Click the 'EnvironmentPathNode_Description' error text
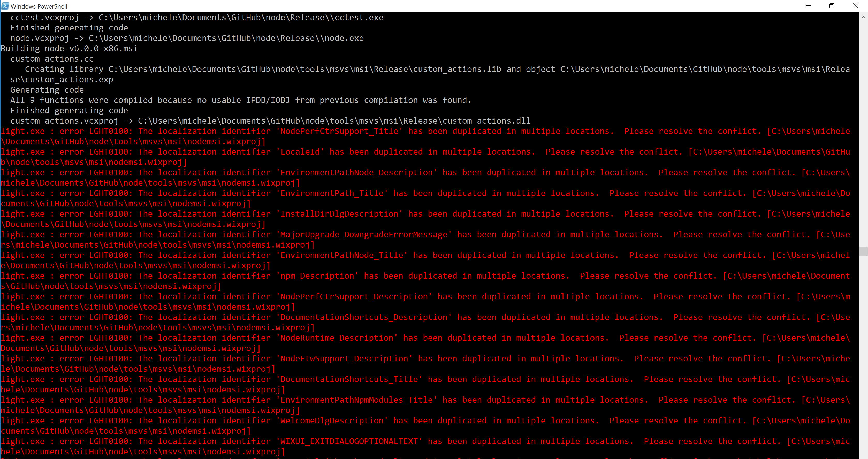The height and width of the screenshot is (459, 868). [x=425, y=178]
